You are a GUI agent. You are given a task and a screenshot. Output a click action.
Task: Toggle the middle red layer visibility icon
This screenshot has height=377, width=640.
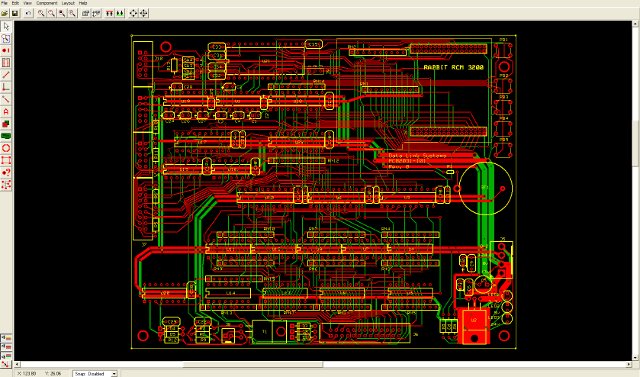tap(6, 346)
